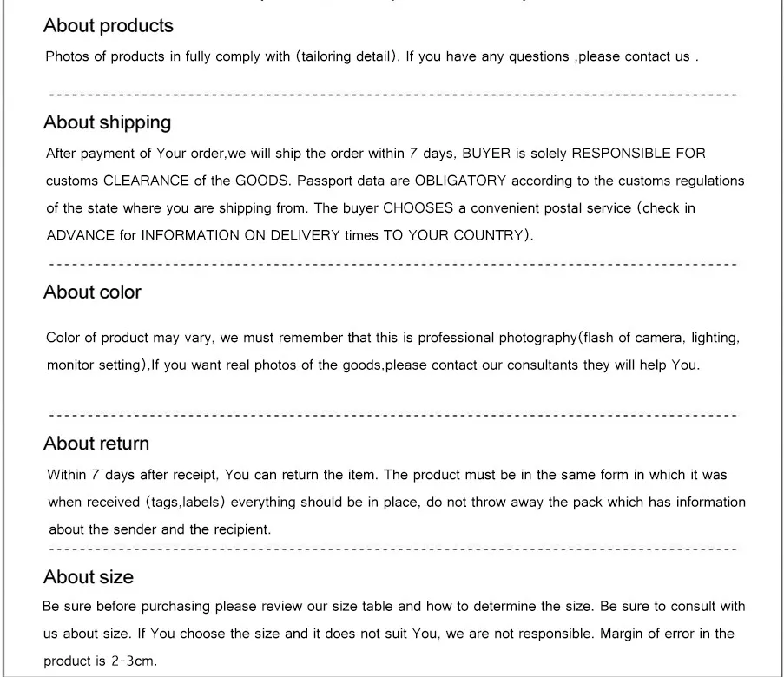Click 'about the sender and the recipient'
The image size is (784, 677).
click(160, 529)
